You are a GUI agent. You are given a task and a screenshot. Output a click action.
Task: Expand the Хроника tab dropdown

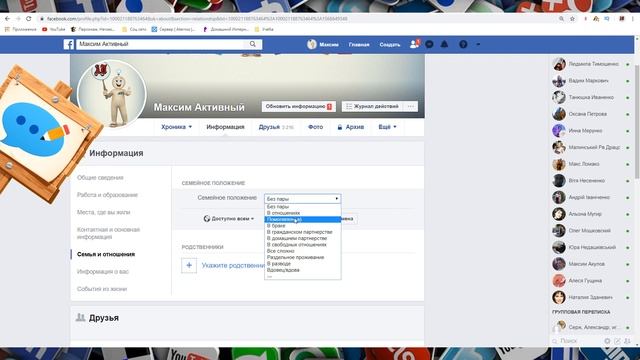click(176, 127)
